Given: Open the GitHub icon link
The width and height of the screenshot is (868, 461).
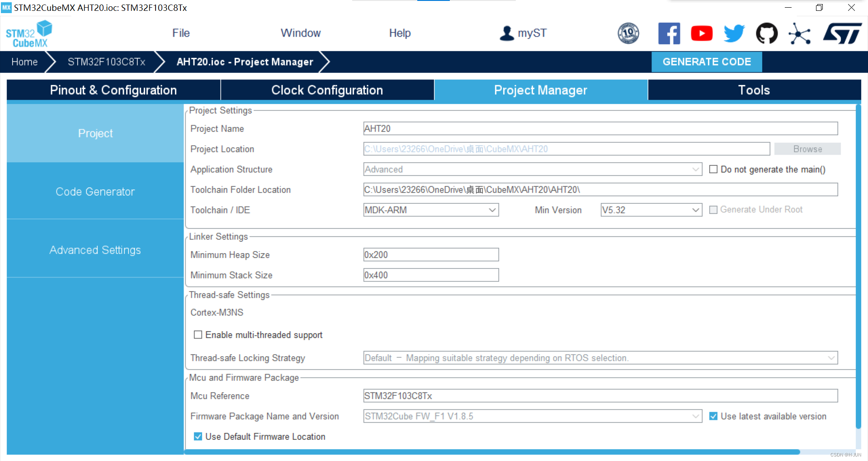Looking at the screenshot, I should click(767, 33).
